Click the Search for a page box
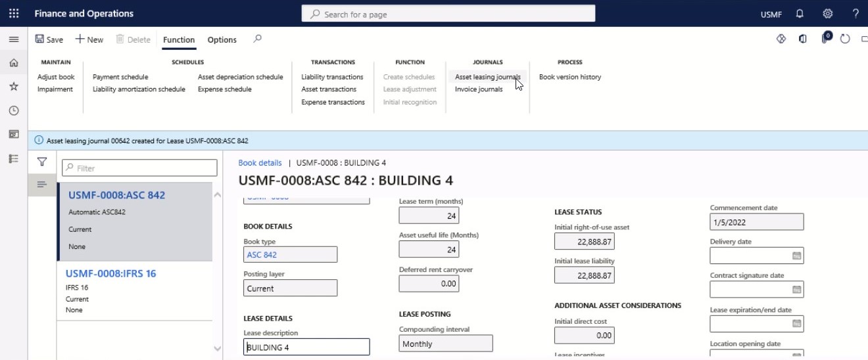The image size is (868, 360). 448,14
